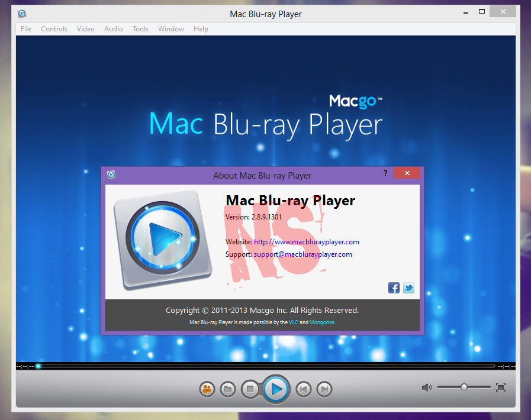
Task: Open the Video menu
Action: tap(86, 29)
